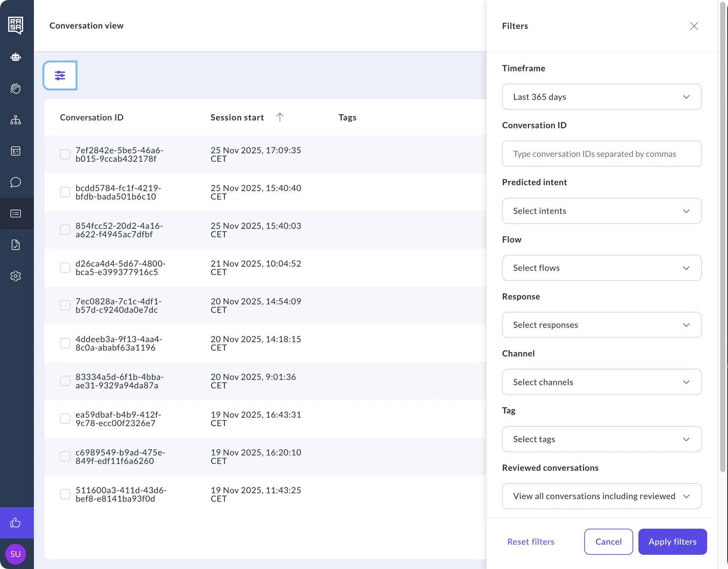Click the Conversation ID filter text field

click(601, 154)
